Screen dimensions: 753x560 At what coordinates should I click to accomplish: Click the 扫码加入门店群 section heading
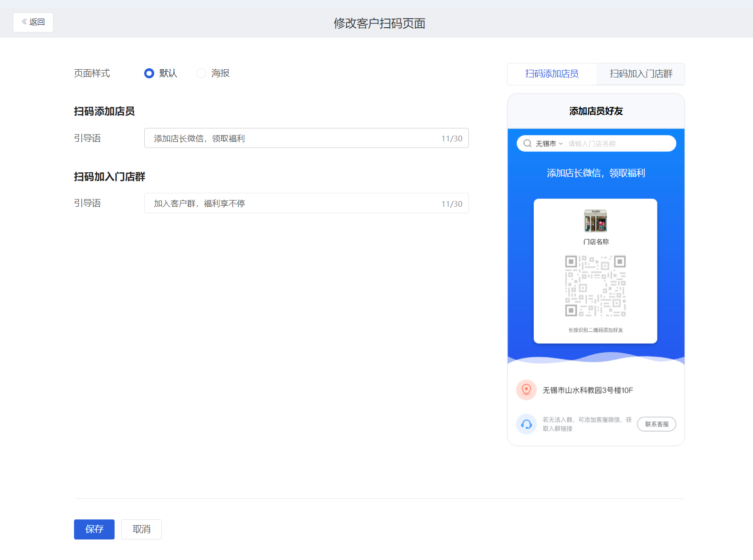109,177
